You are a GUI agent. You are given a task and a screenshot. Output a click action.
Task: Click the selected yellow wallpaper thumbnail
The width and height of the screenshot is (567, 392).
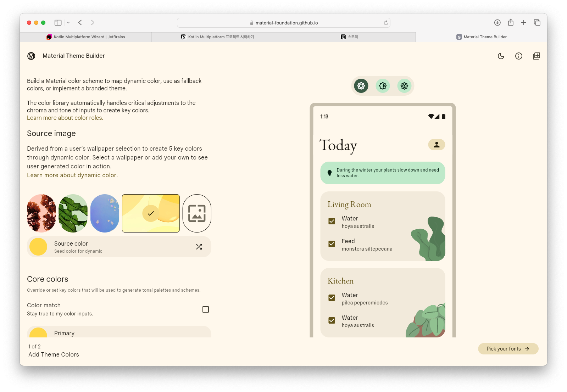(x=151, y=213)
